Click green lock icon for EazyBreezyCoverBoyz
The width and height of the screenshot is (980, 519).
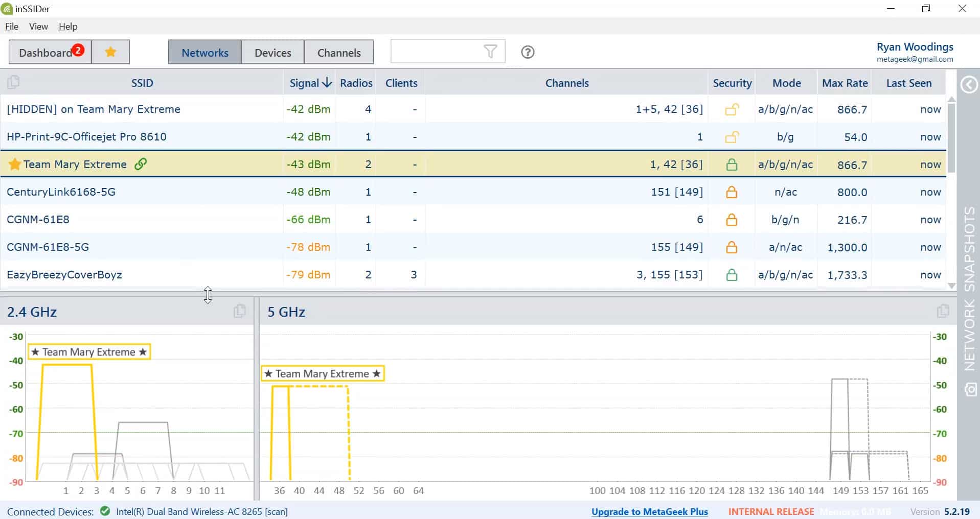[x=732, y=275]
